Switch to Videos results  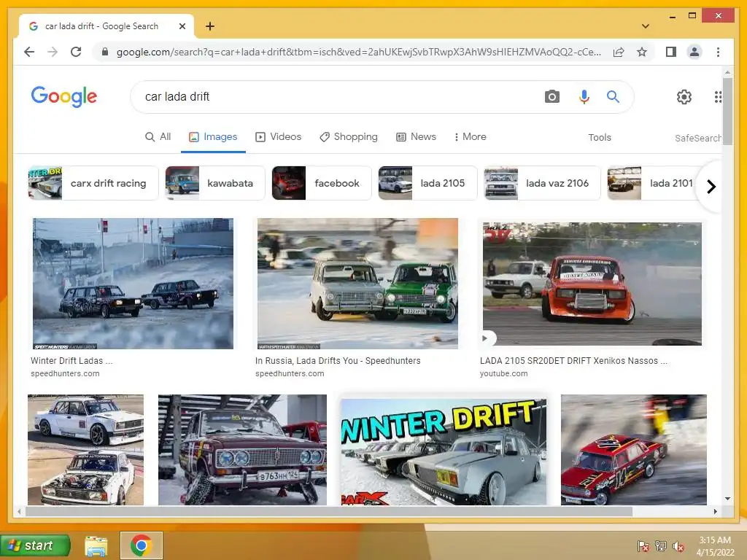point(278,137)
